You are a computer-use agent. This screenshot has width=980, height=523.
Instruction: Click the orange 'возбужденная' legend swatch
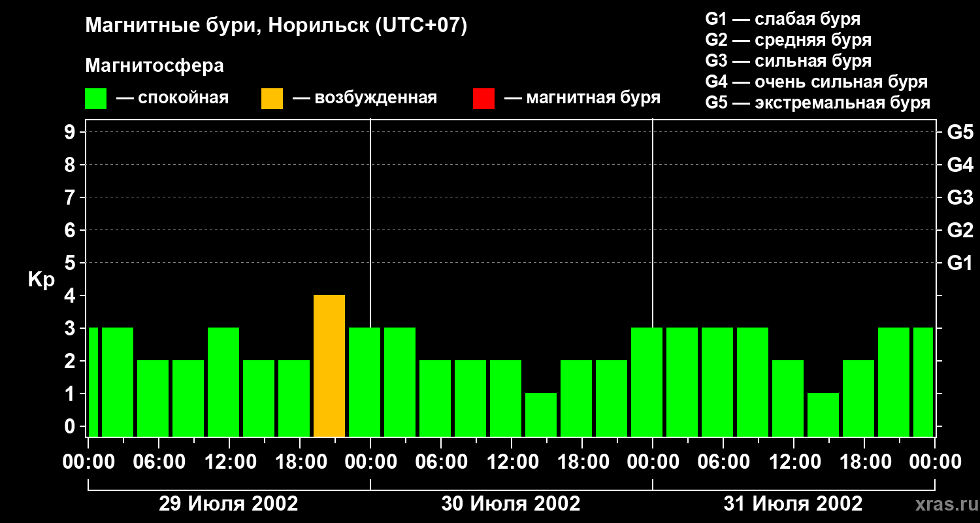272,99
